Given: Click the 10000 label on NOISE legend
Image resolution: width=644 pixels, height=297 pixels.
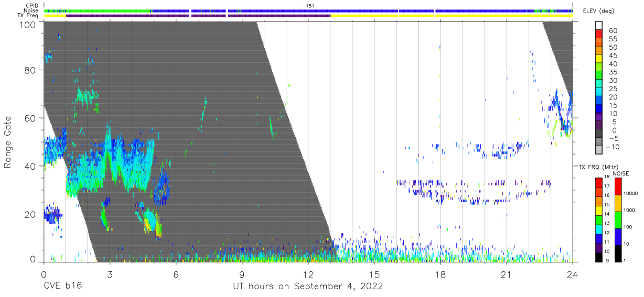Looking at the screenshot, I should click(x=630, y=194).
